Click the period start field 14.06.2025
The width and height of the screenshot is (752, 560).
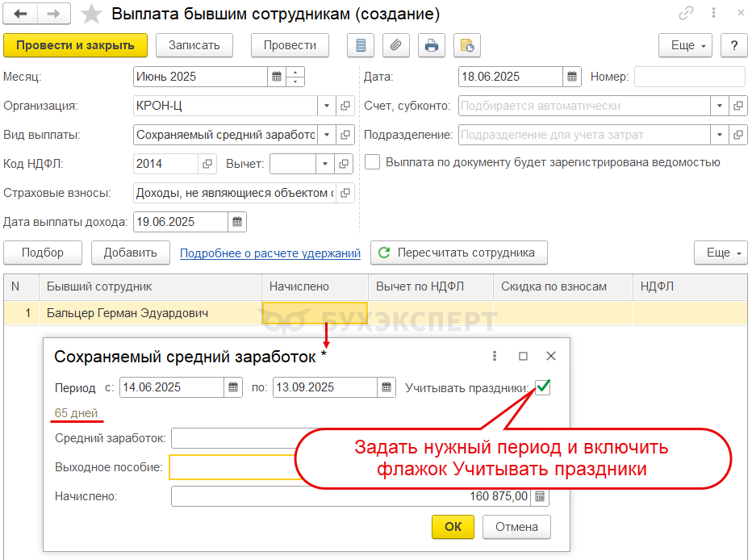pos(172,387)
